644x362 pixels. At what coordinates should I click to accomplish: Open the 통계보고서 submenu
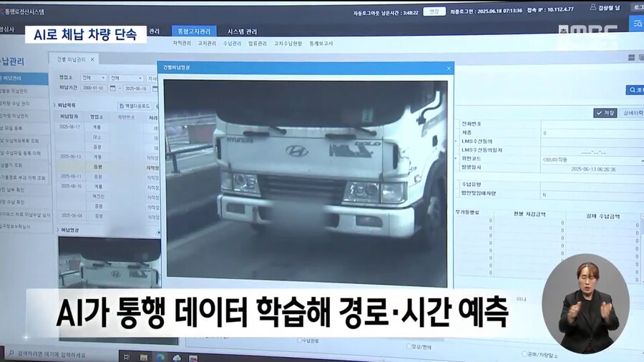(x=321, y=43)
